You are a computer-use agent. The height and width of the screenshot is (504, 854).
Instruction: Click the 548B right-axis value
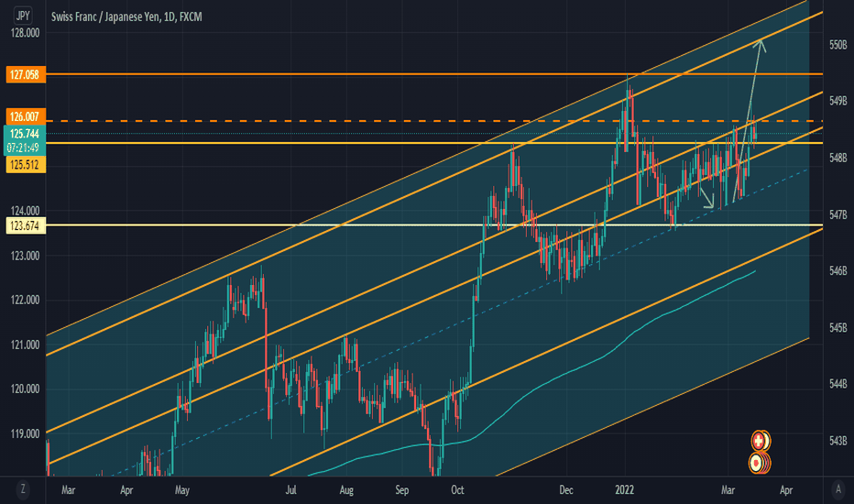click(838, 158)
